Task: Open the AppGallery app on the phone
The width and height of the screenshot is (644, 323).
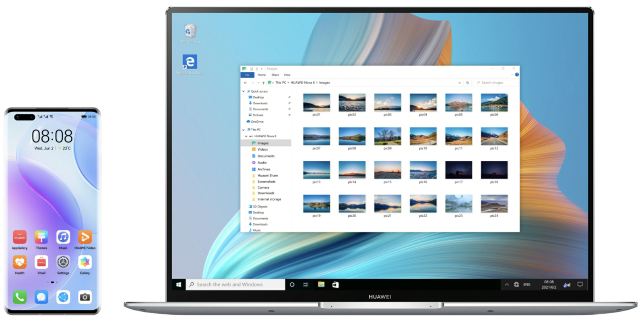Action: coord(20,238)
